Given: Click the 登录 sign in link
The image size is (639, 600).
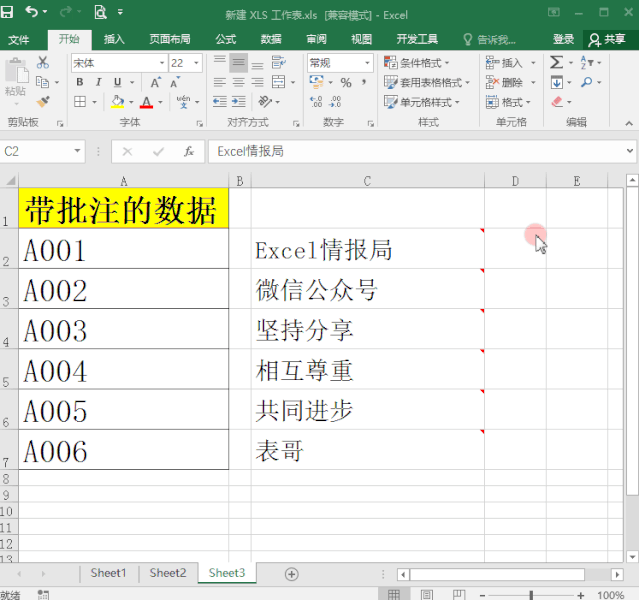Looking at the screenshot, I should coord(563,40).
